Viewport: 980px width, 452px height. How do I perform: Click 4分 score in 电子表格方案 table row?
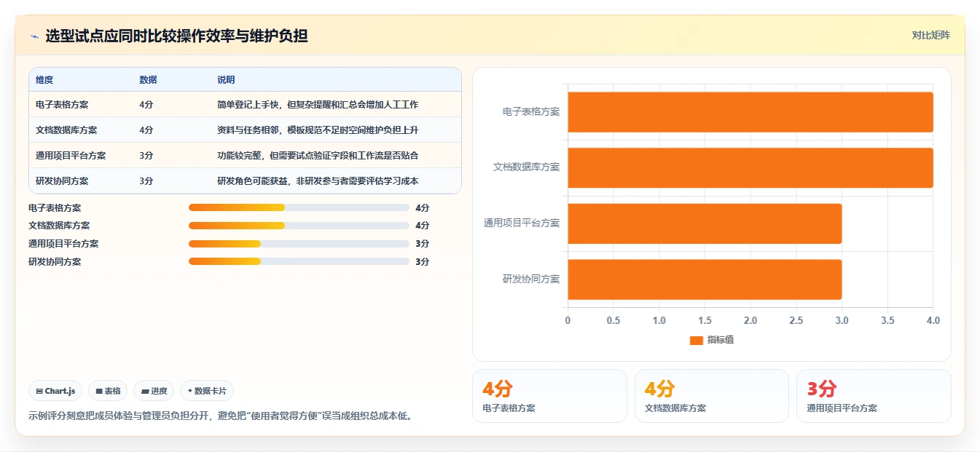pyautogui.click(x=146, y=105)
